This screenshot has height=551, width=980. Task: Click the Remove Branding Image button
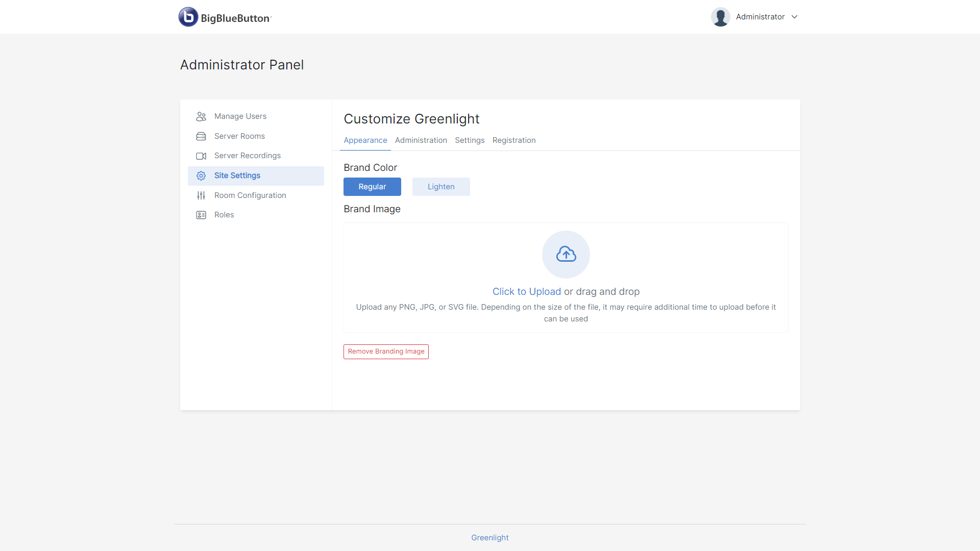[x=386, y=352]
